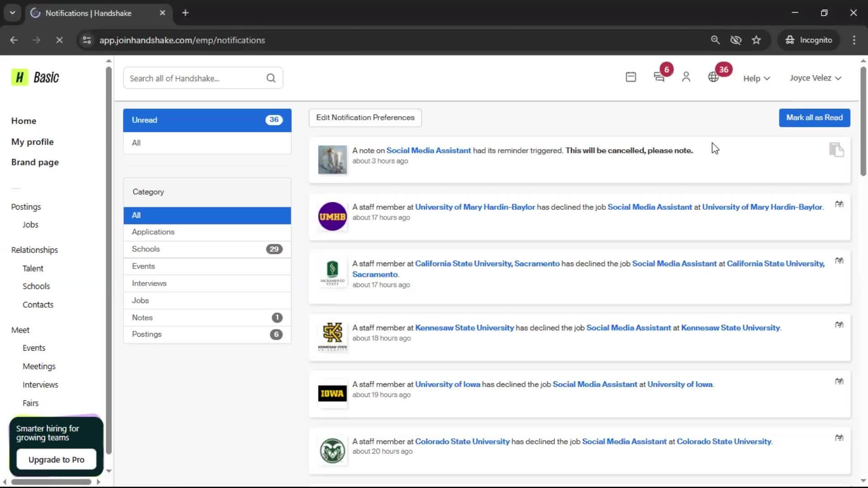Open Fairs in the sidebar
Viewport: 868px width, 488px height.
(x=30, y=403)
